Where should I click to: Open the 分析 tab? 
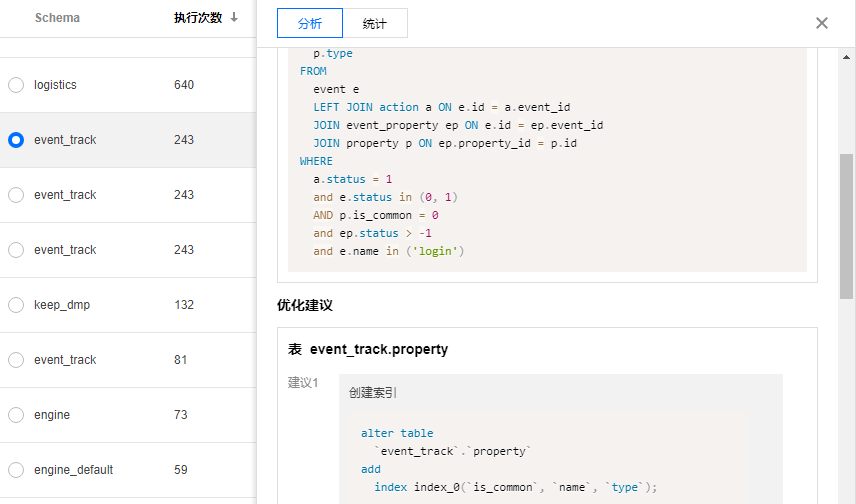coord(310,23)
